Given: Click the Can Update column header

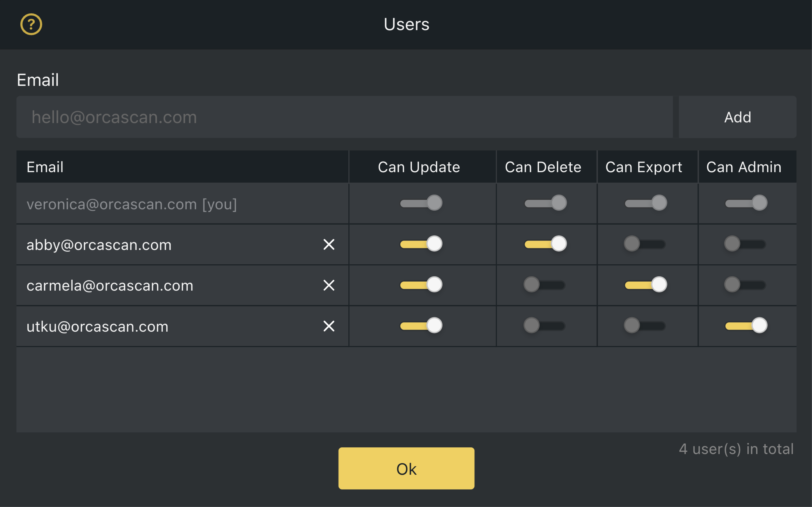Looking at the screenshot, I should (x=419, y=167).
